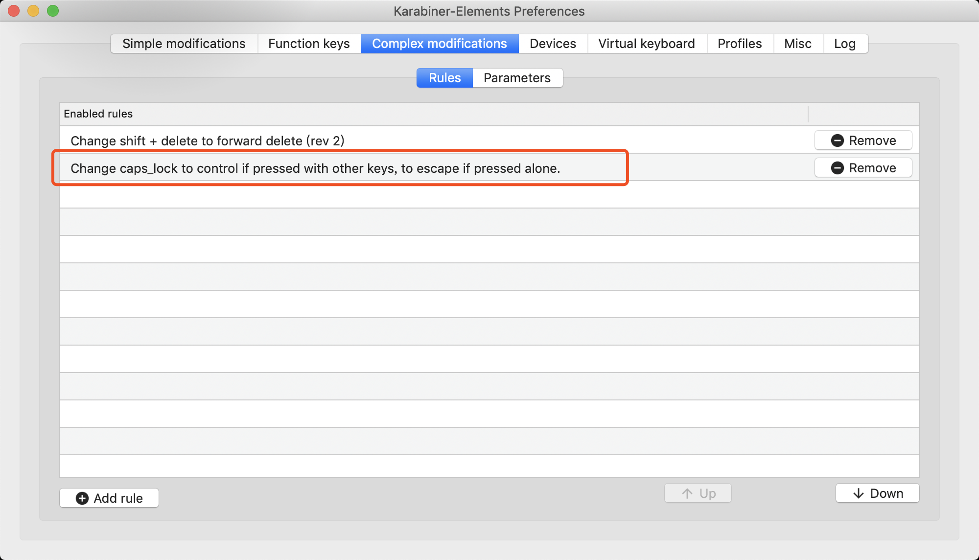Go to the Devices tab
This screenshot has width=979, height=560.
553,44
